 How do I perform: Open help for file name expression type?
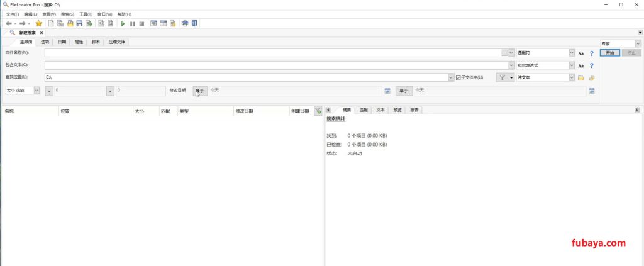tap(592, 53)
